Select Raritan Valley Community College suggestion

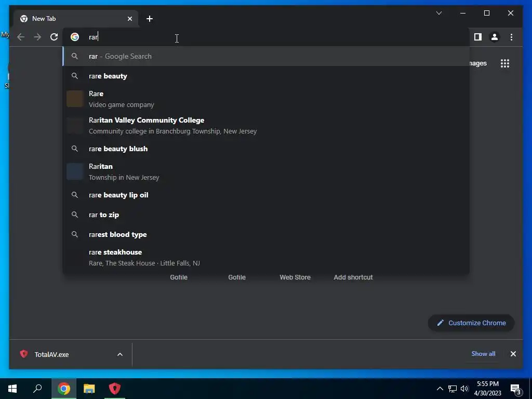pyautogui.click(x=266, y=126)
